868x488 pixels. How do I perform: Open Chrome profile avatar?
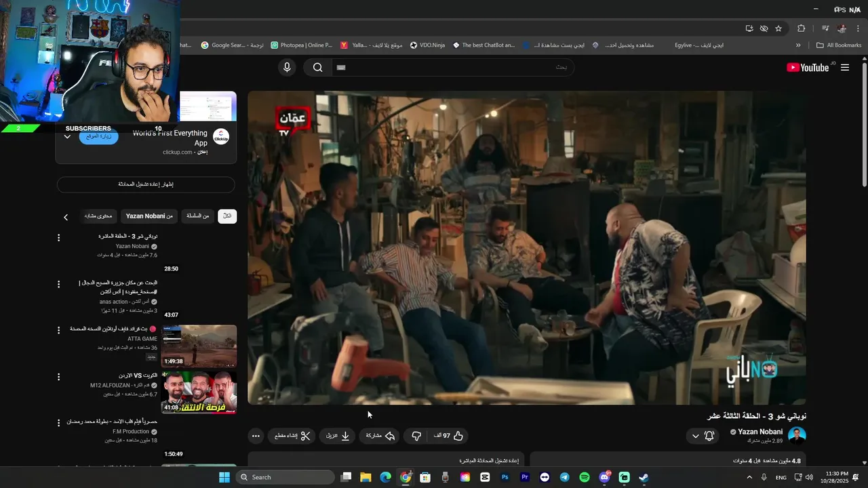pyautogui.click(x=842, y=28)
